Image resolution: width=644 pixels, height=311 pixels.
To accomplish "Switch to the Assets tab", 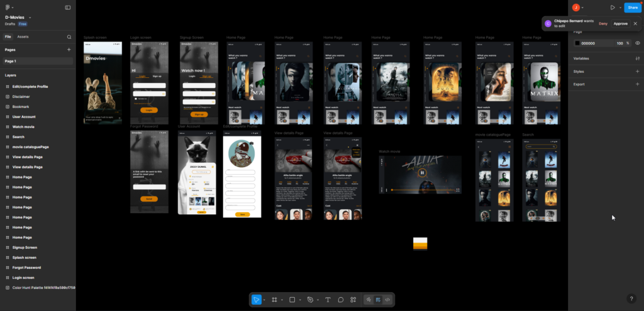I will [23, 37].
